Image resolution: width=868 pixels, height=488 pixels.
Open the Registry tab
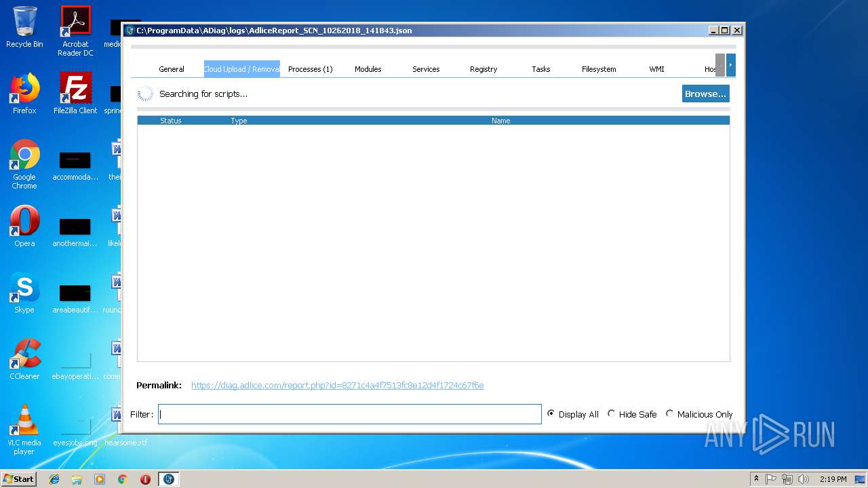[x=484, y=69]
